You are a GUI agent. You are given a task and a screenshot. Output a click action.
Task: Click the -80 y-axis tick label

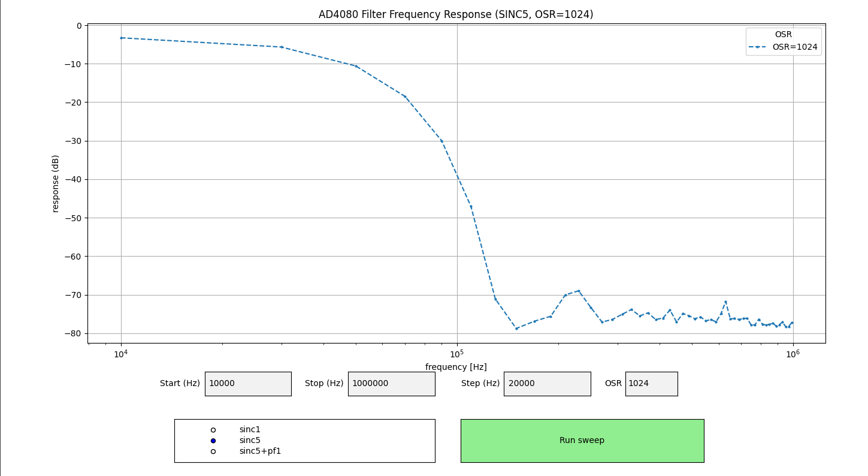tap(74, 333)
